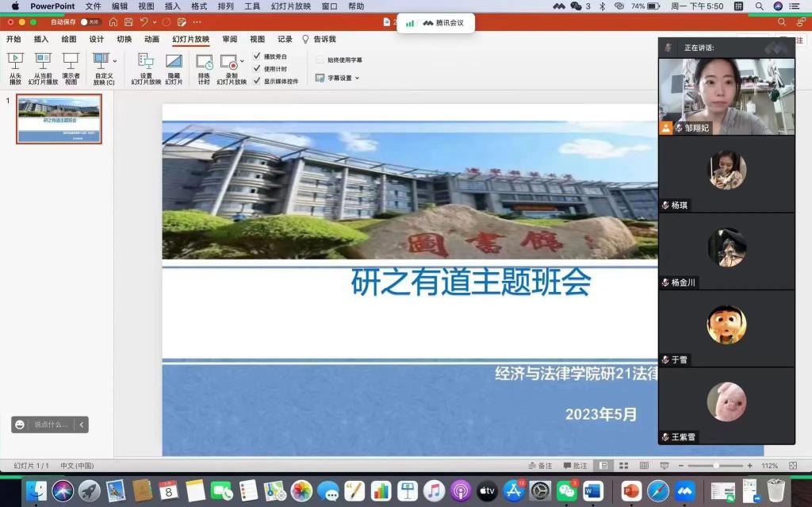Uncheck Play Narrations (播放旁白) checkbox
The height and width of the screenshot is (507, 812).
coord(257,56)
